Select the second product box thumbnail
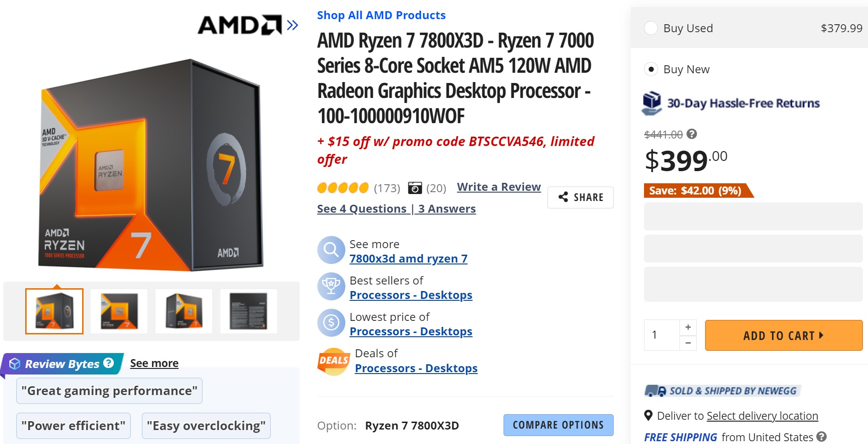Image resolution: width=868 pixels, height=444 pixels. (119, 311)
